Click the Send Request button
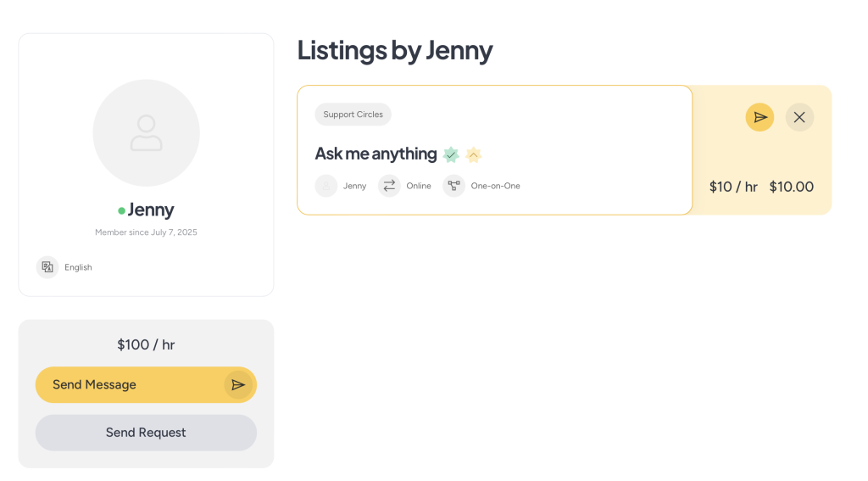The height and width of the screenshot is (481, 868). (146, 433)
